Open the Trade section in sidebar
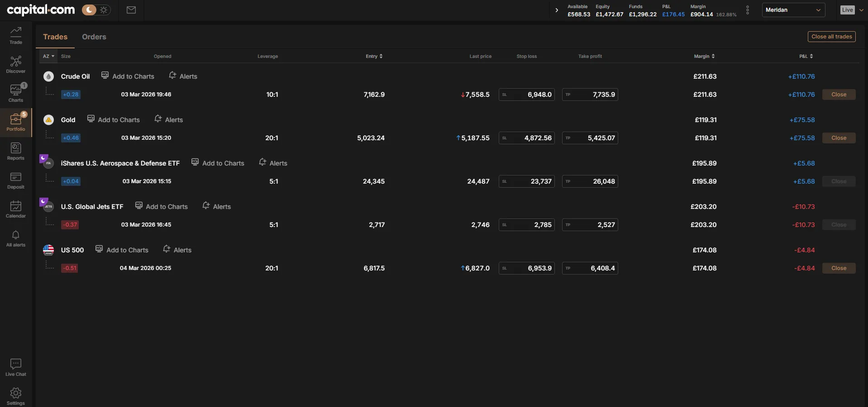The height and width of the screenshot is (407, 868). (16, 35)
